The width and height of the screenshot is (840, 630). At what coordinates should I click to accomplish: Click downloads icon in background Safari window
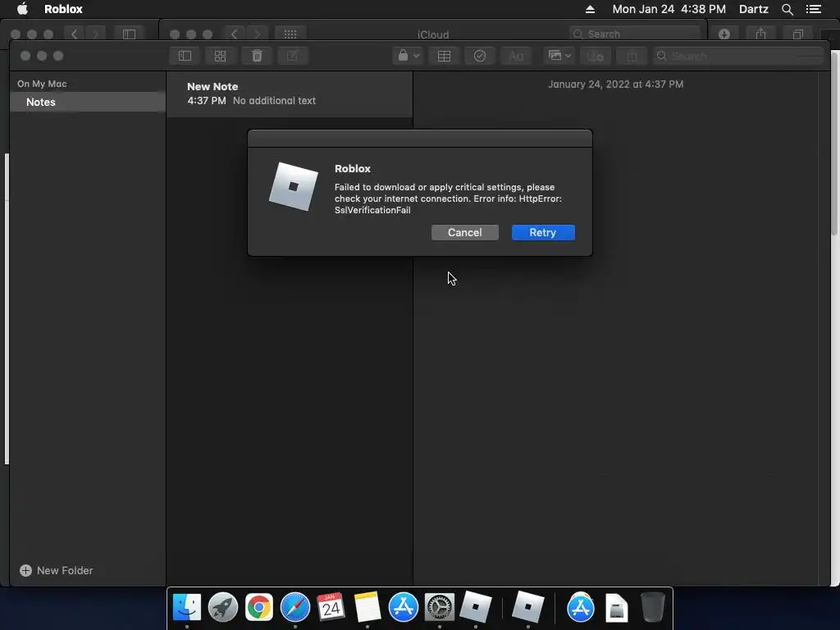[x=724, y=34]
